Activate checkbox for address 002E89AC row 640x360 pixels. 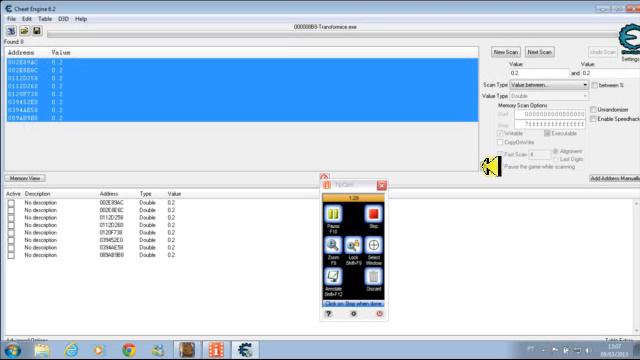click(x=11, y=203)
